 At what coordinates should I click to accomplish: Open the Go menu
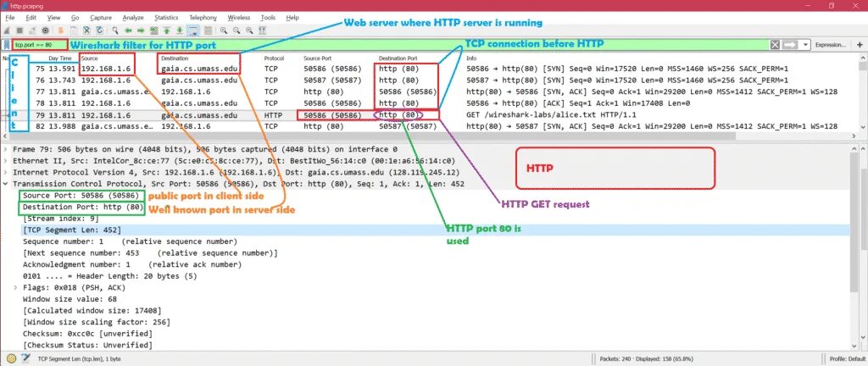coord(75,18)
